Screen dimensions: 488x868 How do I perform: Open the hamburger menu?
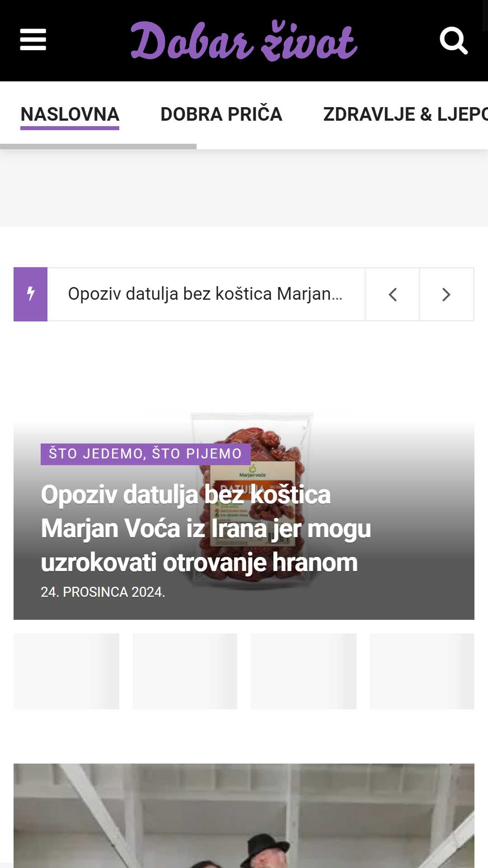33,40
